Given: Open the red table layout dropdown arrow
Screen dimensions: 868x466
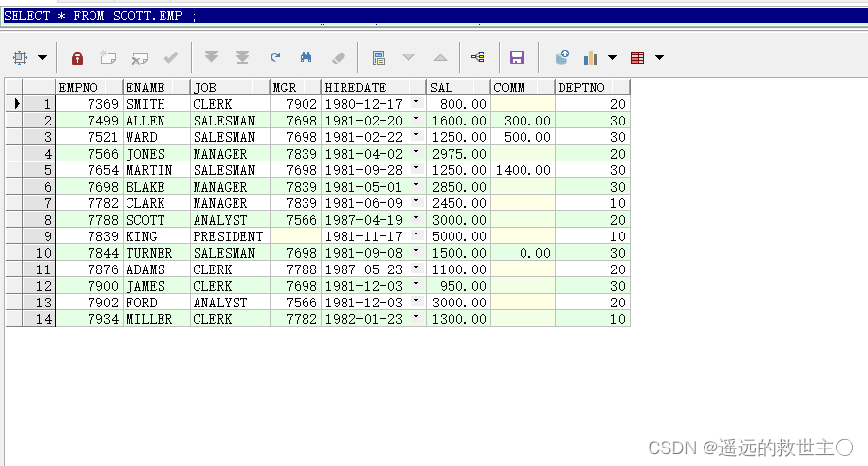Looking at the screenshot, I should [660, 58].
